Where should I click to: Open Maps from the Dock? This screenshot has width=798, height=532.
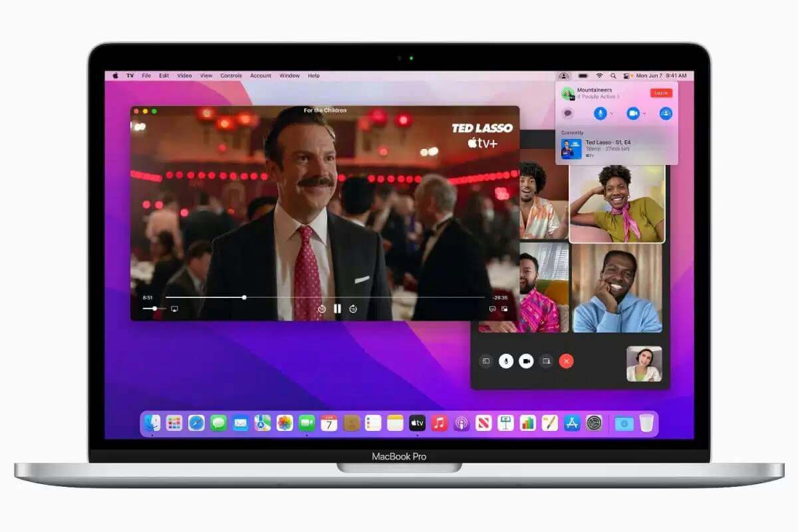pos(263,422)
